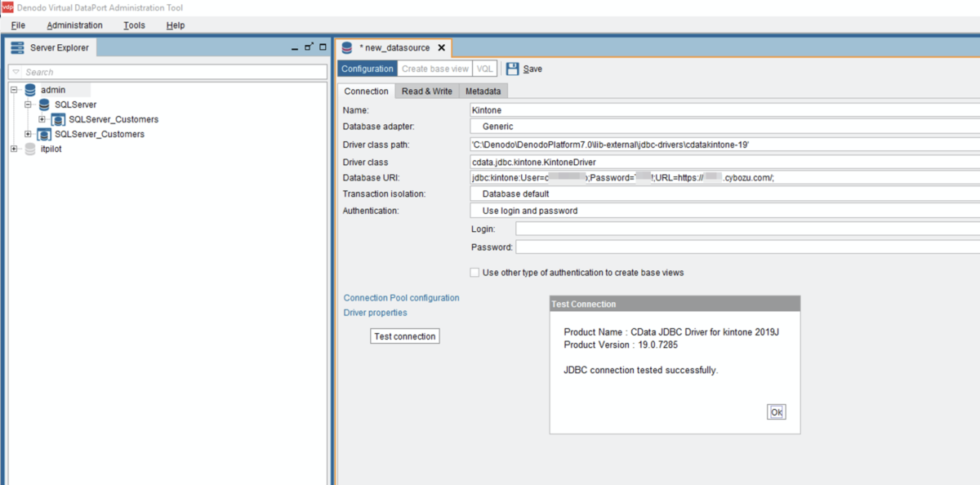Select the nested SQLServer_Customers view icon

(x=58, y=119)
